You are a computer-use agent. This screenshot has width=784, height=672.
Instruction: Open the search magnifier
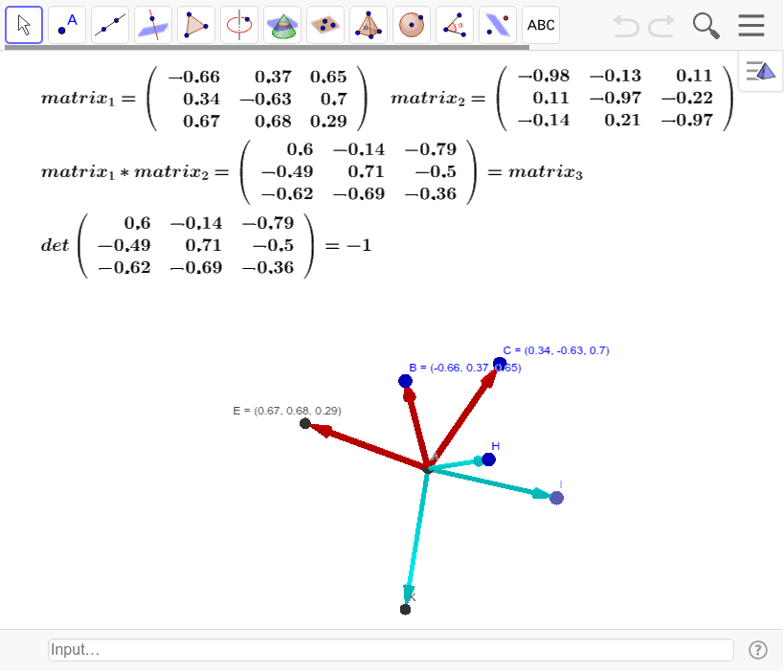pyautogui.click(x=706, y=26)
